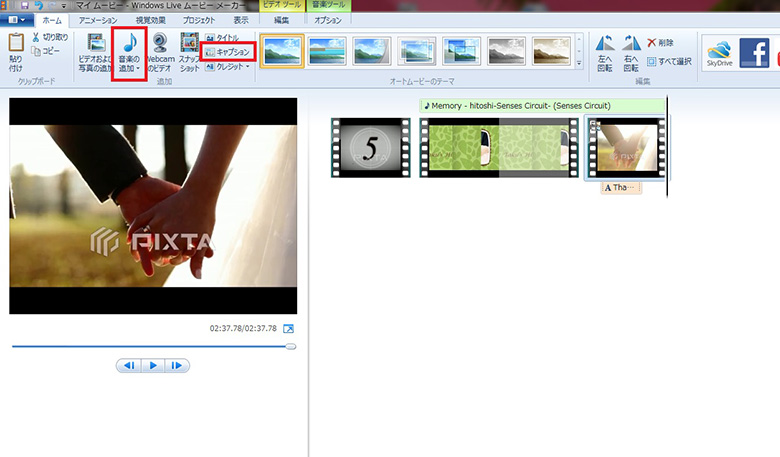Image resolution: width=780 pixels, height=457 pixels.
Task: Open the Add music dropdown arrow
Action: [138, 69]
